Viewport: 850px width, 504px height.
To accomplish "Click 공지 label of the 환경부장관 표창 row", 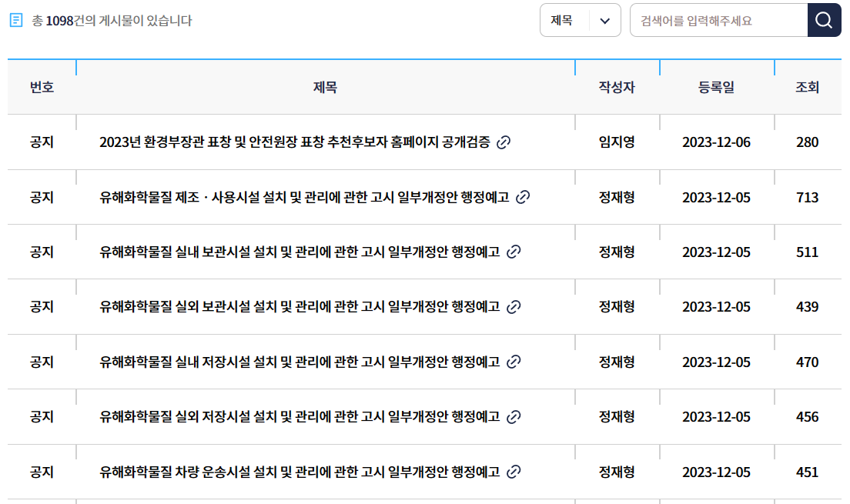I will click(42, 142).
